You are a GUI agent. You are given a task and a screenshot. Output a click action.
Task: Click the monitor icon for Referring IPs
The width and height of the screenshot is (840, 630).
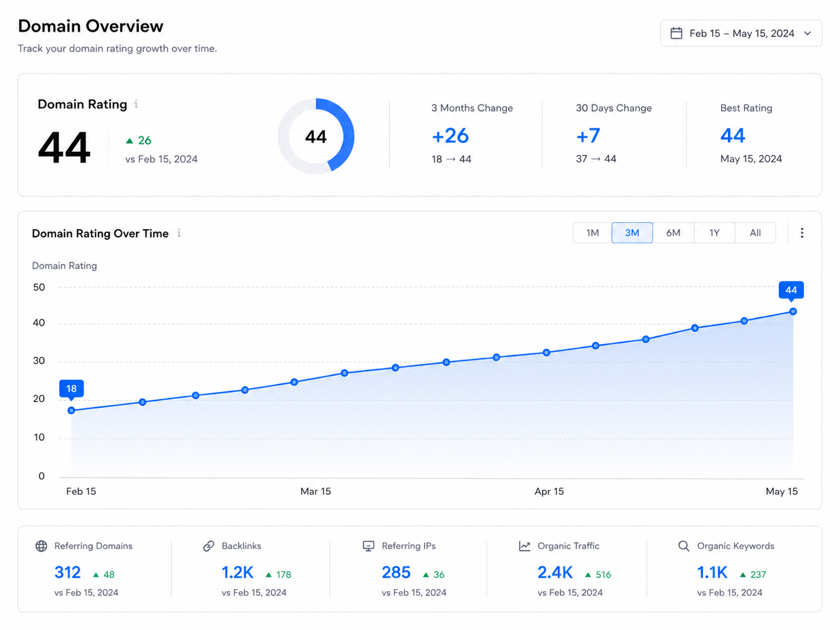(368, 546)
